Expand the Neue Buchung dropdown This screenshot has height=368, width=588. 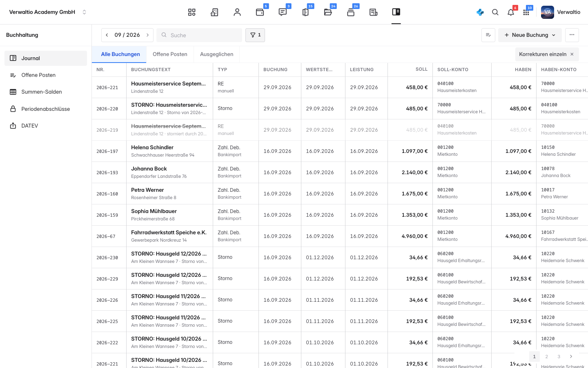(x=530, y=35)
